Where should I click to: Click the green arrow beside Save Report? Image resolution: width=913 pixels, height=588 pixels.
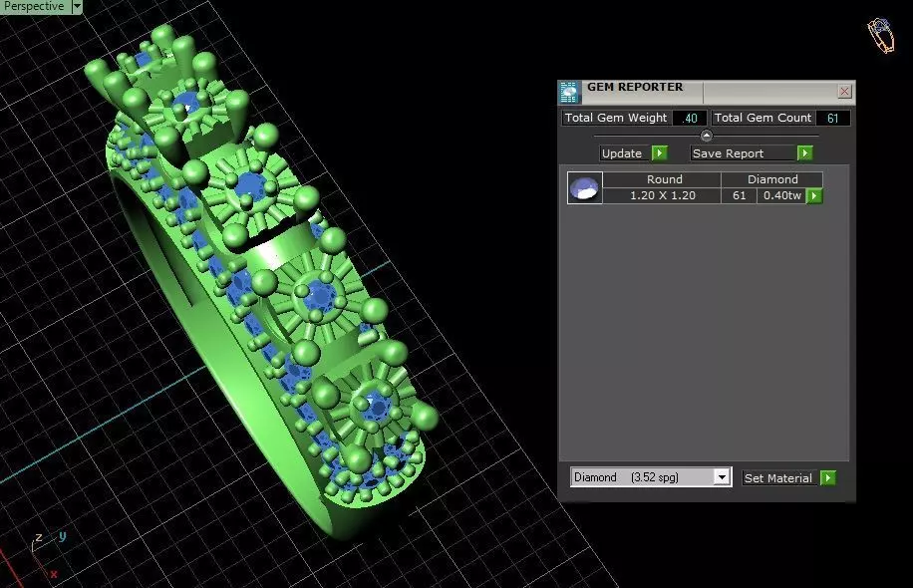pos(804,153)
